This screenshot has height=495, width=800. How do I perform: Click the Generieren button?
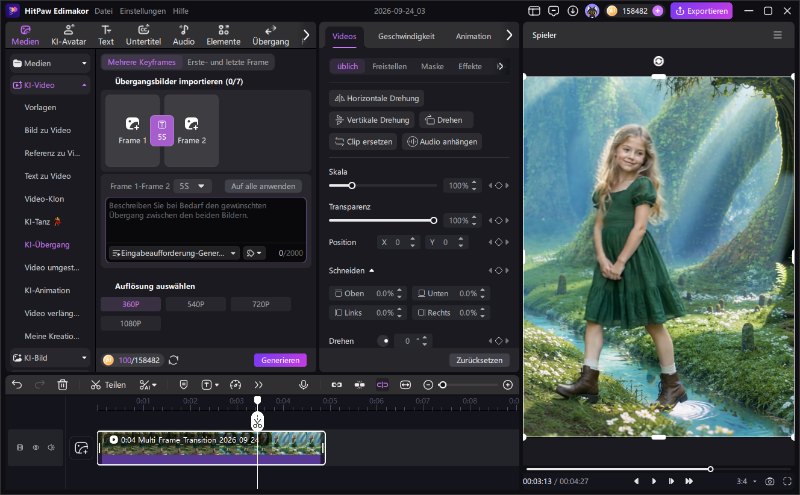click(280, 360)
